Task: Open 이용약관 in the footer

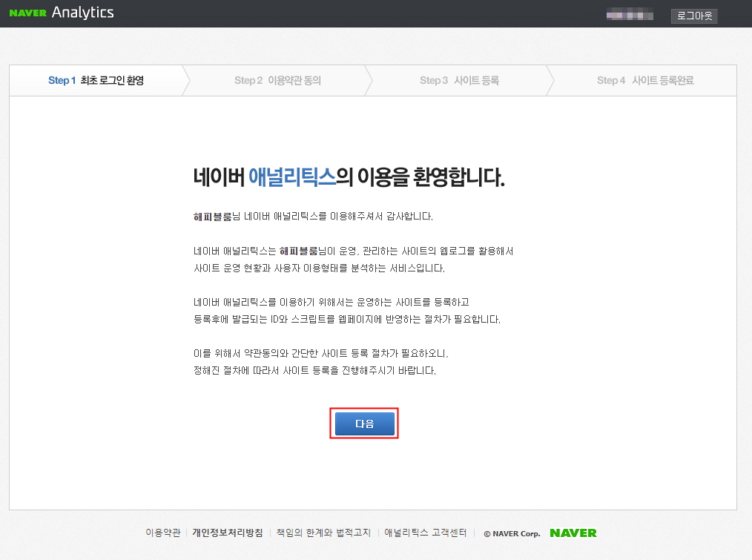Action: click(162, 533)
